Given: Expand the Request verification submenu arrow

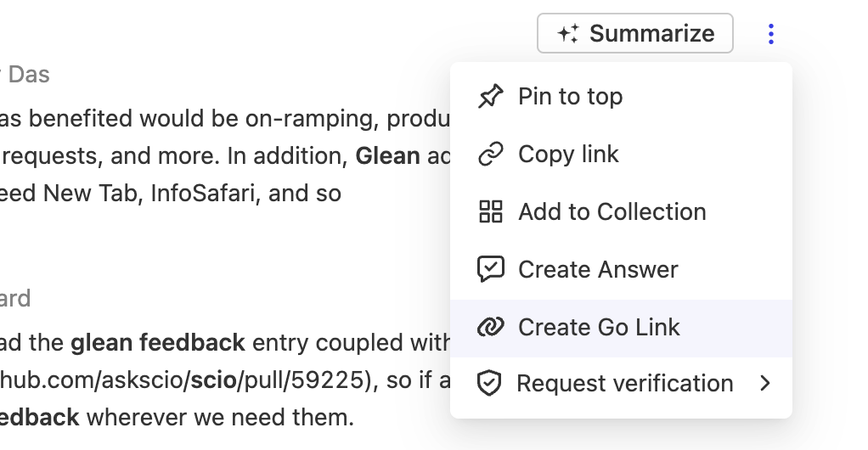Looking at the screenshot, I should click(765, 384).
